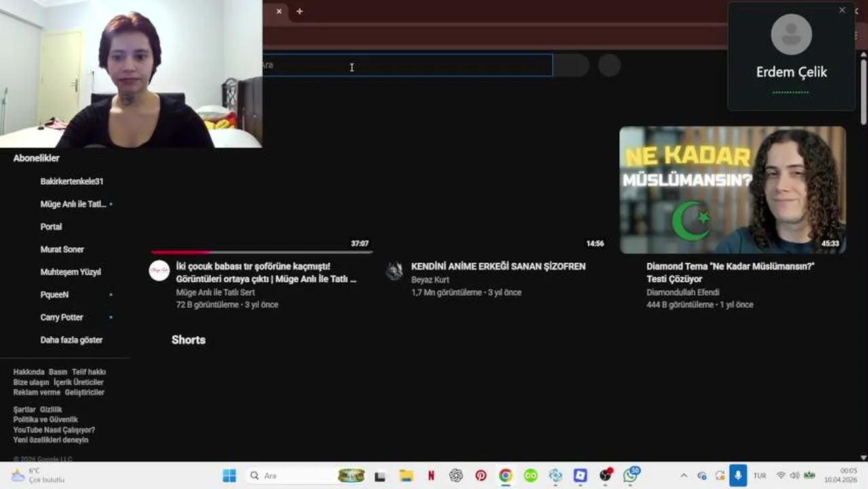The height and width of the screenshot is (489, 868).
Task: Click the Beyaz Kurt channel avatar
Action: (395, 271)
